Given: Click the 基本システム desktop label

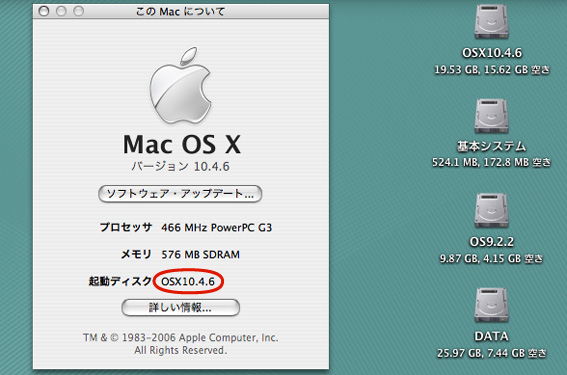Looking at the screenshot, I should (491, 146).
